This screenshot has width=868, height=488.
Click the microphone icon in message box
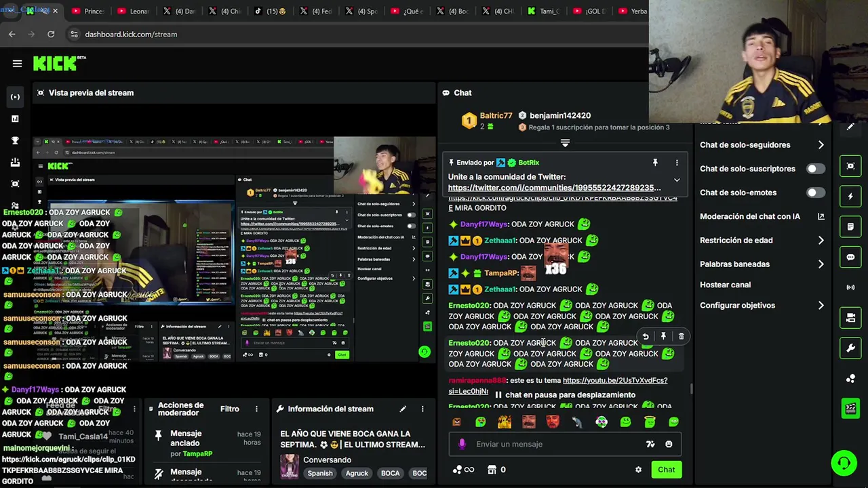[462, 444]
